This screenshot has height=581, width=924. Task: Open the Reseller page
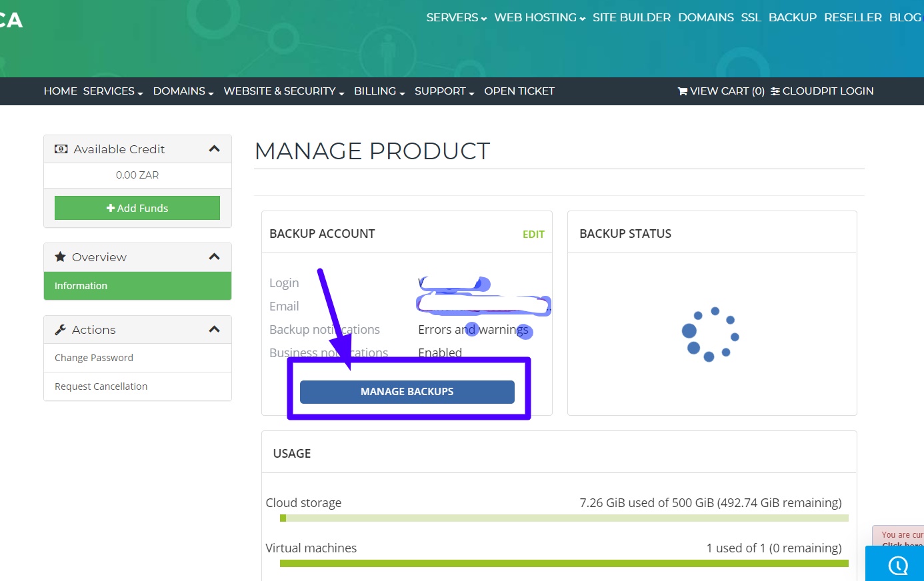pyautogui.click(x=853, y=17)
